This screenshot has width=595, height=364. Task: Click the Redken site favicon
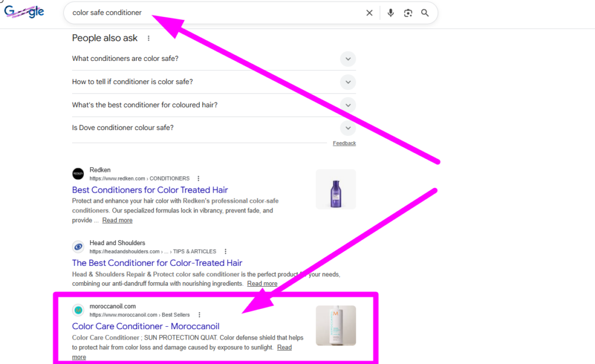(78, 174)
